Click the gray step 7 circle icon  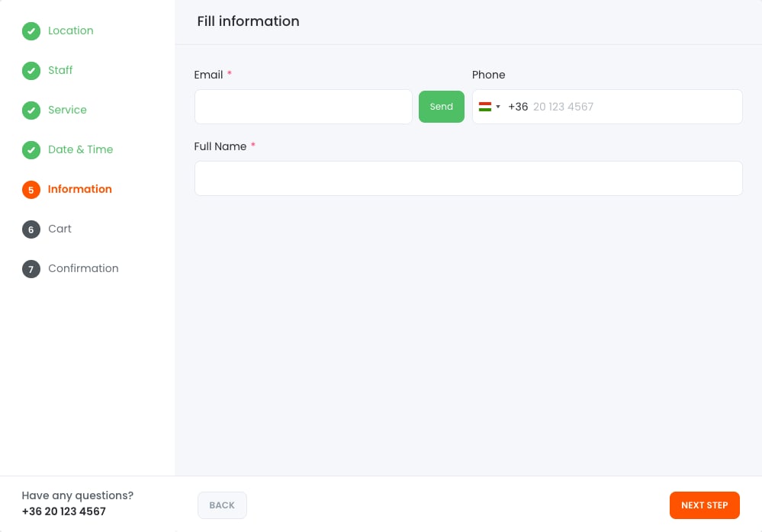[31, 269]
